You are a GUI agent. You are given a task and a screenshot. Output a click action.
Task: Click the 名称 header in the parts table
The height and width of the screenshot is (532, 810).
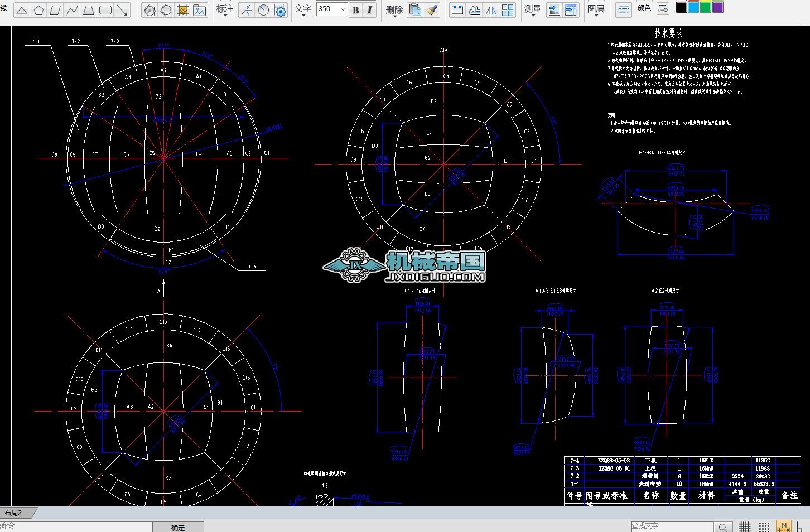[x=650, y=495]
